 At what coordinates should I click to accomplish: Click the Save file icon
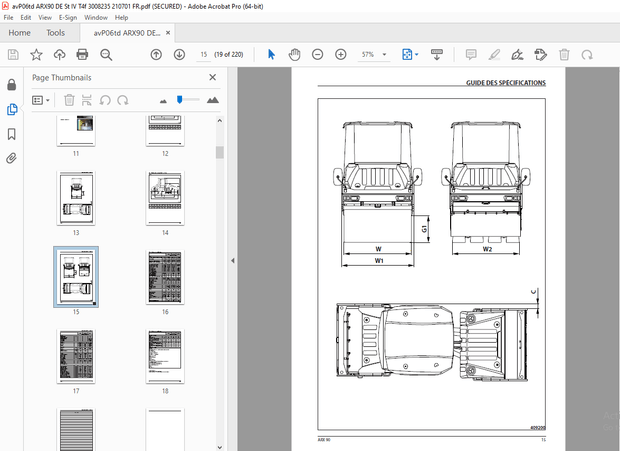pos(13,55)
